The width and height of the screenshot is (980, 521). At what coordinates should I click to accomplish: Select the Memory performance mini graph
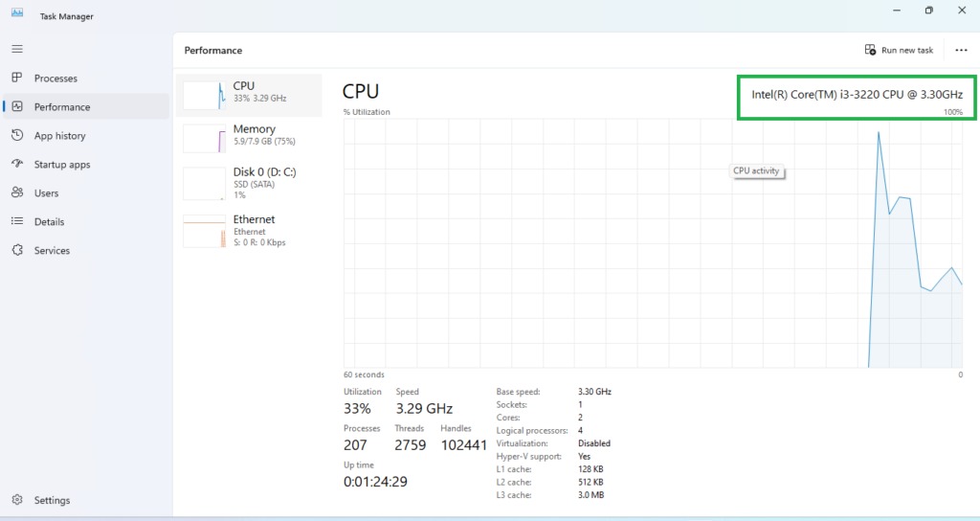point(205,138)
